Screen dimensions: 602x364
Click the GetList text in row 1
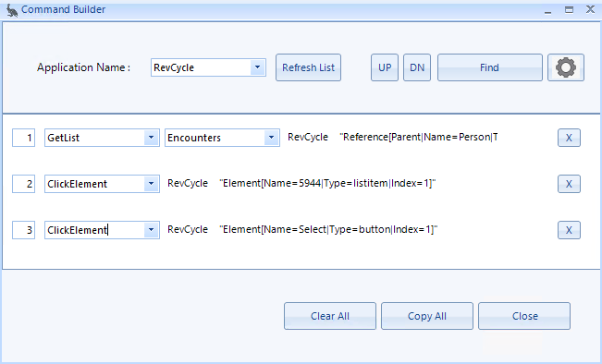64,138
